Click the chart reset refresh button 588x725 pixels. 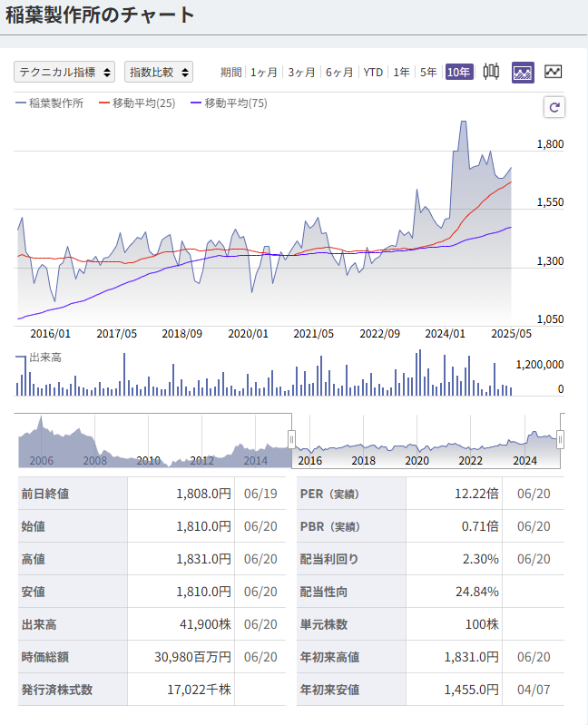click(554, 107)
